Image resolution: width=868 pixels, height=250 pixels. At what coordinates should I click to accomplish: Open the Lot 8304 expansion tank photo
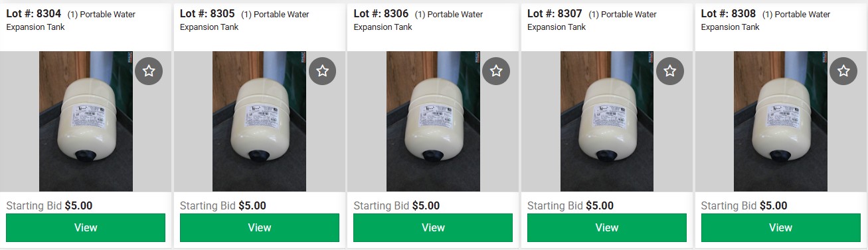[x=86, y=122]
